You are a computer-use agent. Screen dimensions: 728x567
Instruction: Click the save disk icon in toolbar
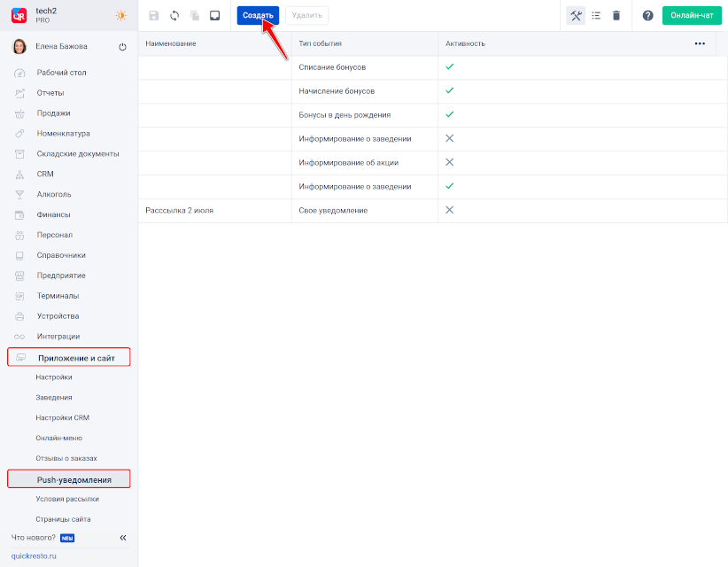pos(154,16)
